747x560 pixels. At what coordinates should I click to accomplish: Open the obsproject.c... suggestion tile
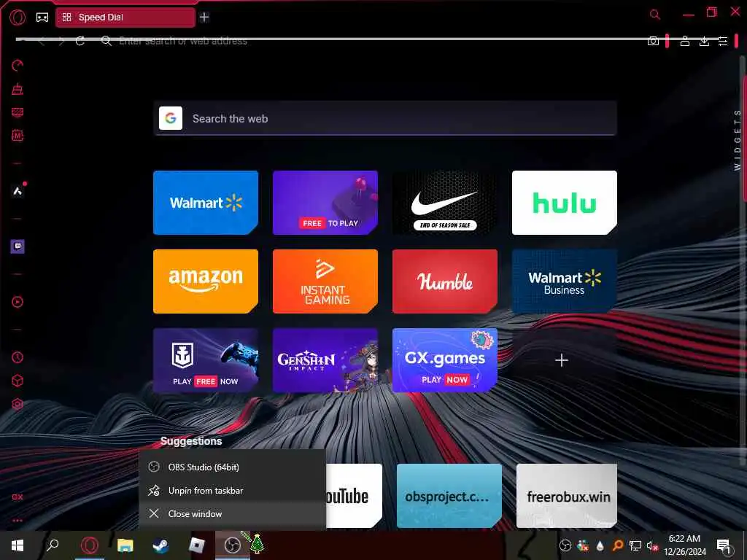coord(449,496)
